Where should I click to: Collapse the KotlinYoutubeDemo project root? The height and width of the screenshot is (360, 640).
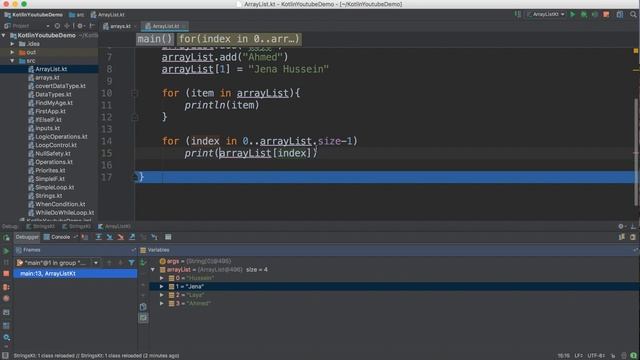(4, 36)
